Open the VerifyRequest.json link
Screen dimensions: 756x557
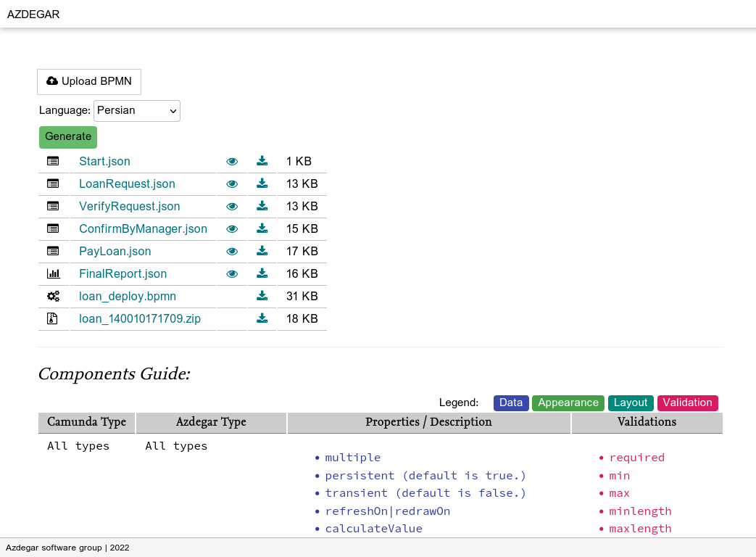[130, 207]
